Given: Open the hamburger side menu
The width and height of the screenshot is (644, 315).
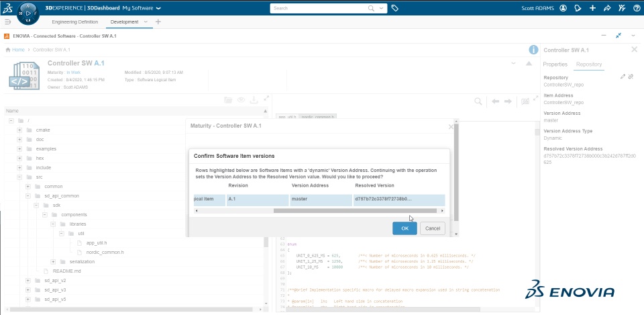Looking at the screenshot, I should click(x=7, y=21).
